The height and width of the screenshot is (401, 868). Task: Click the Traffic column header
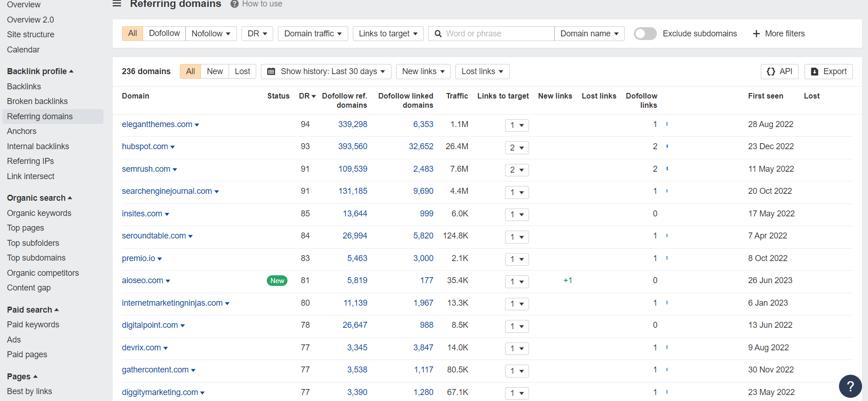[457, 96]
